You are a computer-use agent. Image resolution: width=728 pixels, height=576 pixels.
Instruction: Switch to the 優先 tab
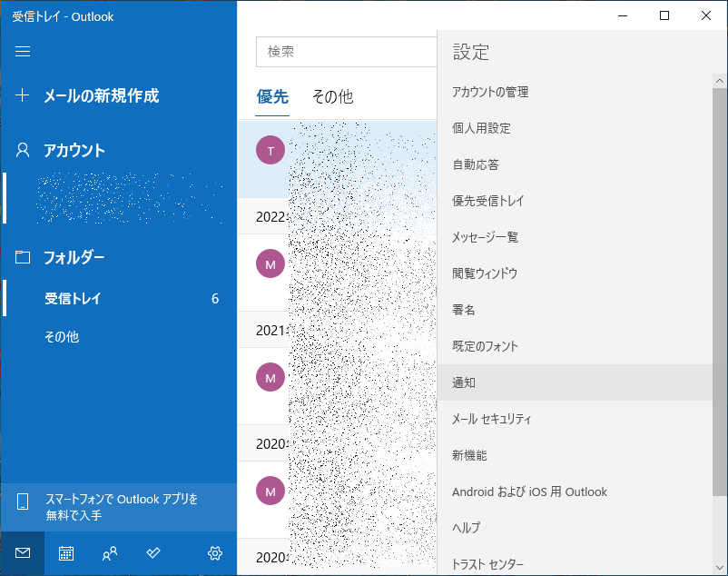[x=272, y=96]
